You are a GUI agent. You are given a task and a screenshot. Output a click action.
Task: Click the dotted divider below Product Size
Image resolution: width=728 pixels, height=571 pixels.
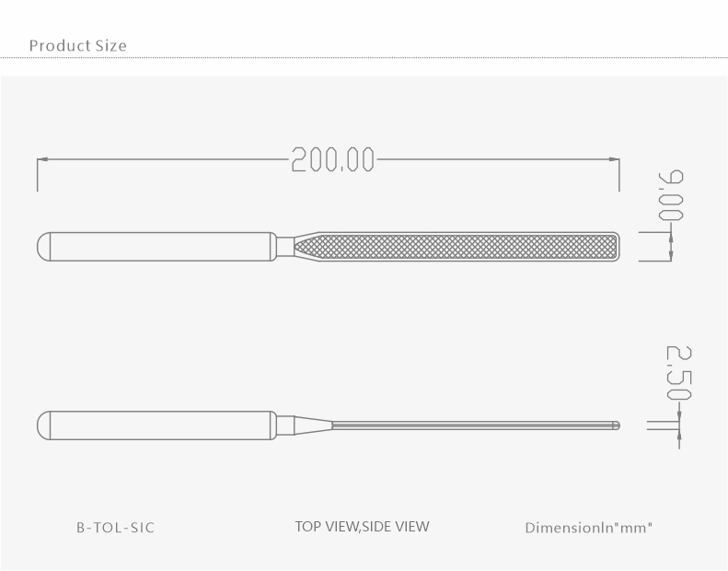pyautogui.click(x=364, y=58)
